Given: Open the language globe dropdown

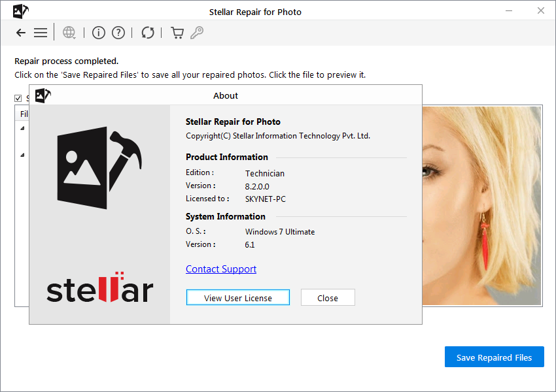Looking at the screenshot, I should point(69,33).
